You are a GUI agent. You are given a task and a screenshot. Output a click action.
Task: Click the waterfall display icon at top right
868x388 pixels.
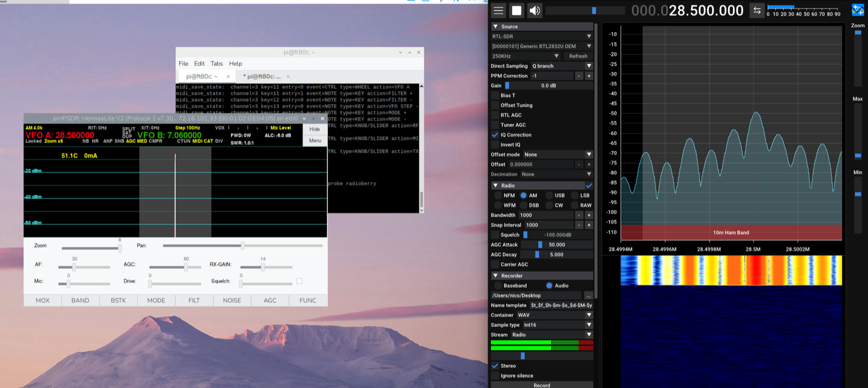tap(858, 10)
